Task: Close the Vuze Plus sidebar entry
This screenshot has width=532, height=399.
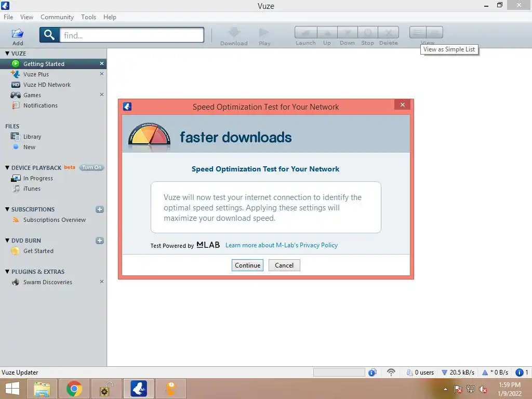Action: click(x=101, y=74)
